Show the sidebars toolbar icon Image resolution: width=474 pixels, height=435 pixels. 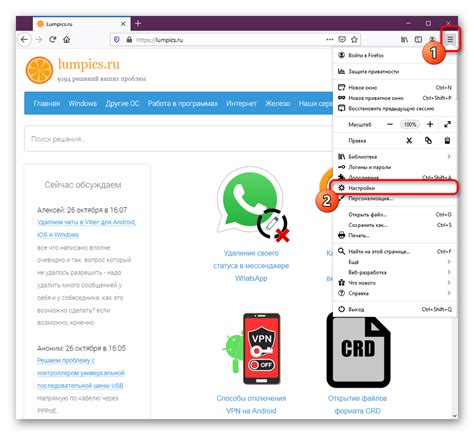point(418,40)
